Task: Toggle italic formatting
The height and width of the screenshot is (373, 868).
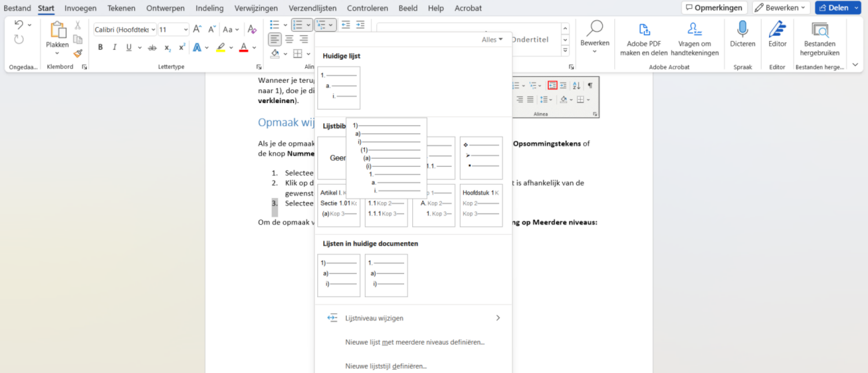Action: (x=115, y=47)
